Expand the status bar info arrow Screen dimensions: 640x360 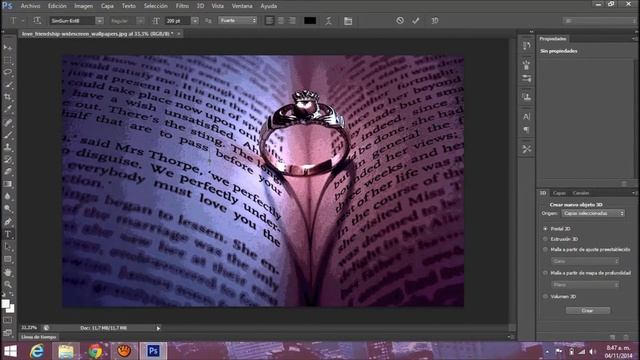[x=158, y=328]
